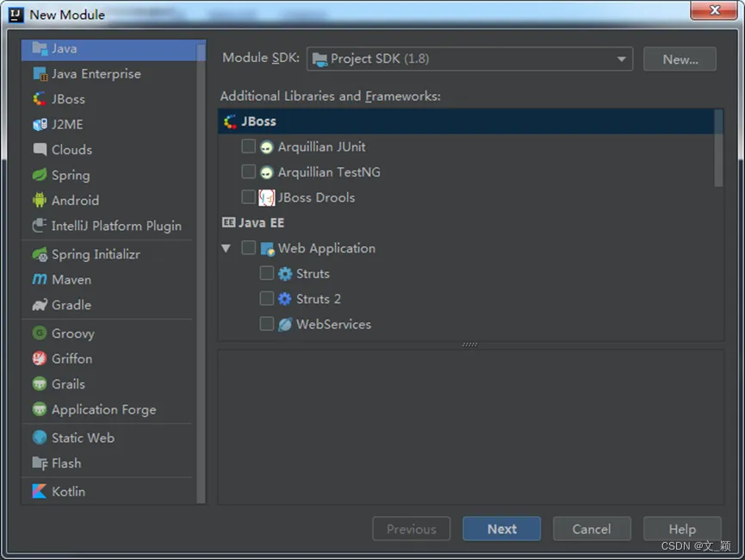Click the Clouds speech bubble icon
Image resolution: width=745 pixels, height=560 pixels.
tap(40, 150)
